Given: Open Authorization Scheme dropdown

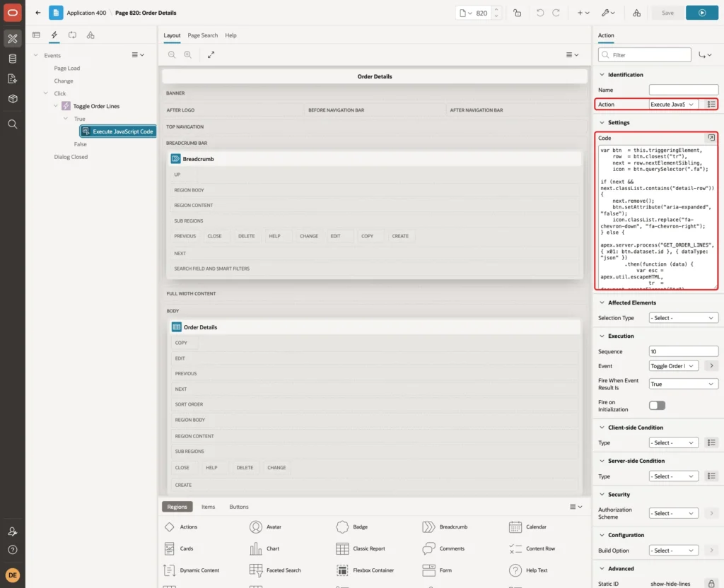Looking at the screenshot, I should click(x=673, y=513).
